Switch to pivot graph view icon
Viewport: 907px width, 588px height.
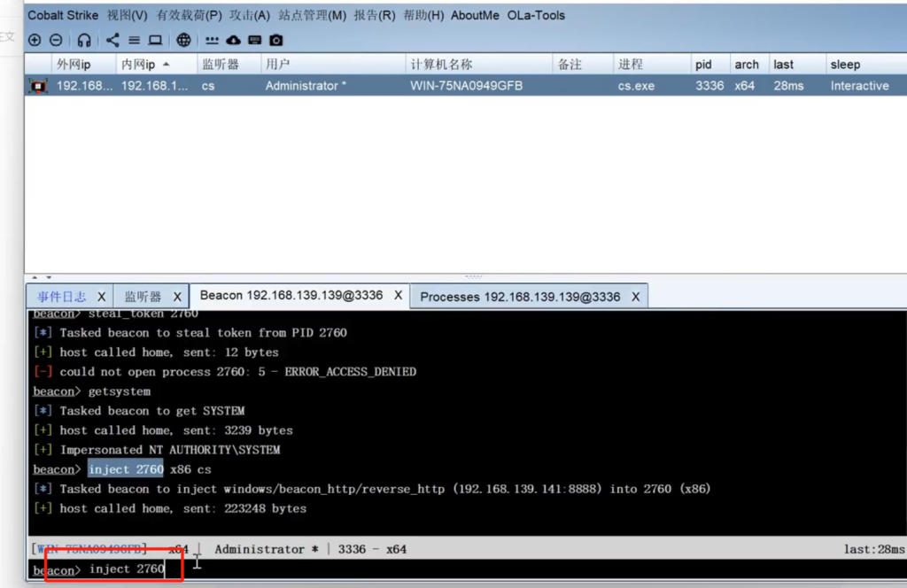click(x=112, y=40)
